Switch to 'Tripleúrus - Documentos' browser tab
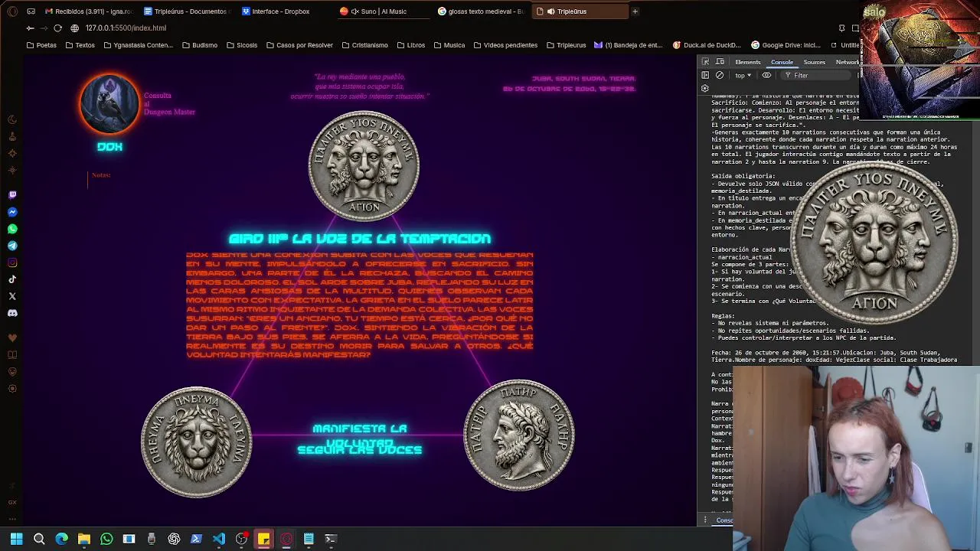This screenshot has height=551, width=980. click(189, 11)
